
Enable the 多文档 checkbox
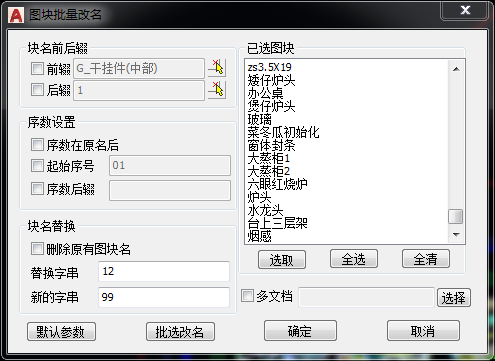247,296
